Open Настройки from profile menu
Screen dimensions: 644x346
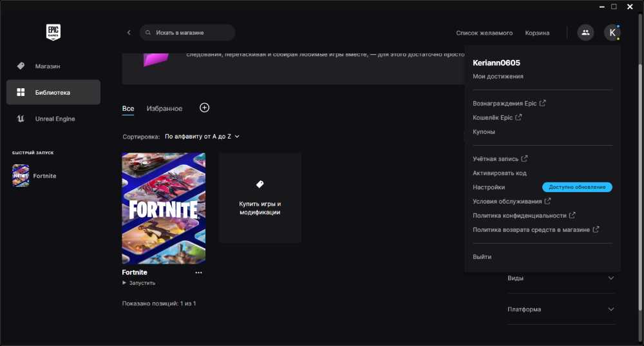tap(489, 187)
